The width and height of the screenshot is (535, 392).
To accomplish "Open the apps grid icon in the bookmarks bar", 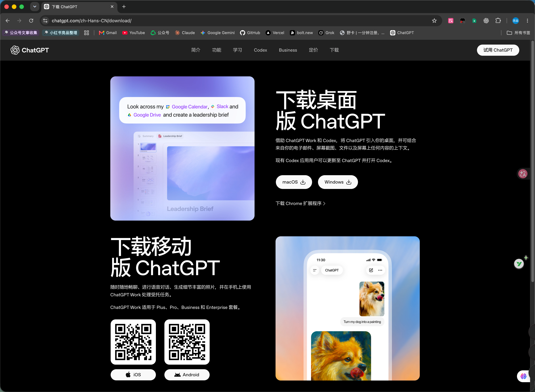I will coord(86,33).
